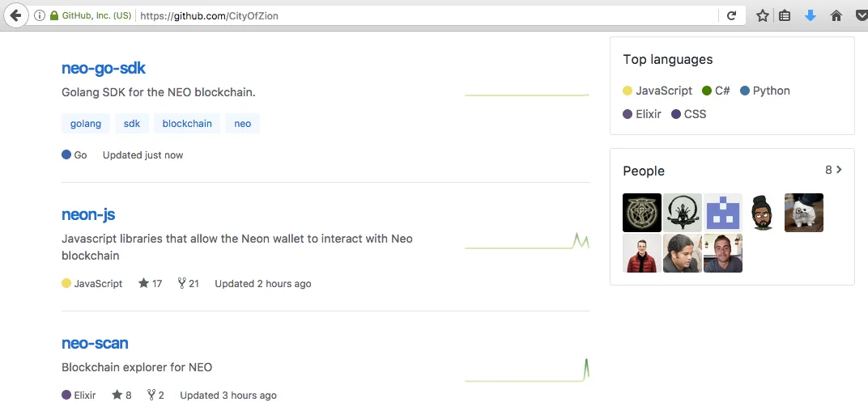Click 'Updated just now' text

click(143, 155)
